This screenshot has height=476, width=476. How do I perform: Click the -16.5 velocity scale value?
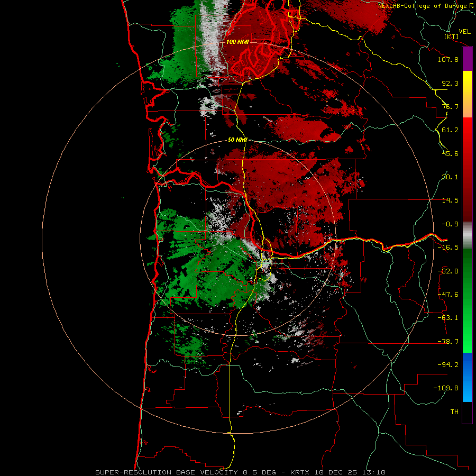[448, 248]
